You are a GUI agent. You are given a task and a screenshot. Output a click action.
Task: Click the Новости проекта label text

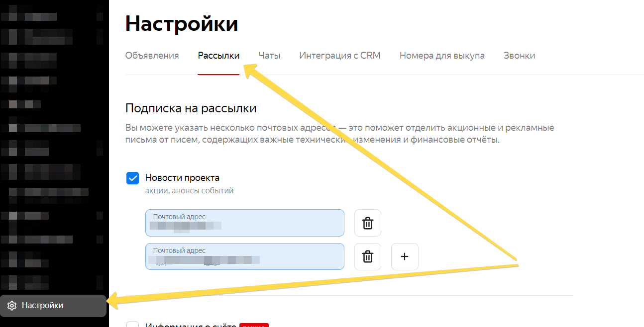pos(182,178)
